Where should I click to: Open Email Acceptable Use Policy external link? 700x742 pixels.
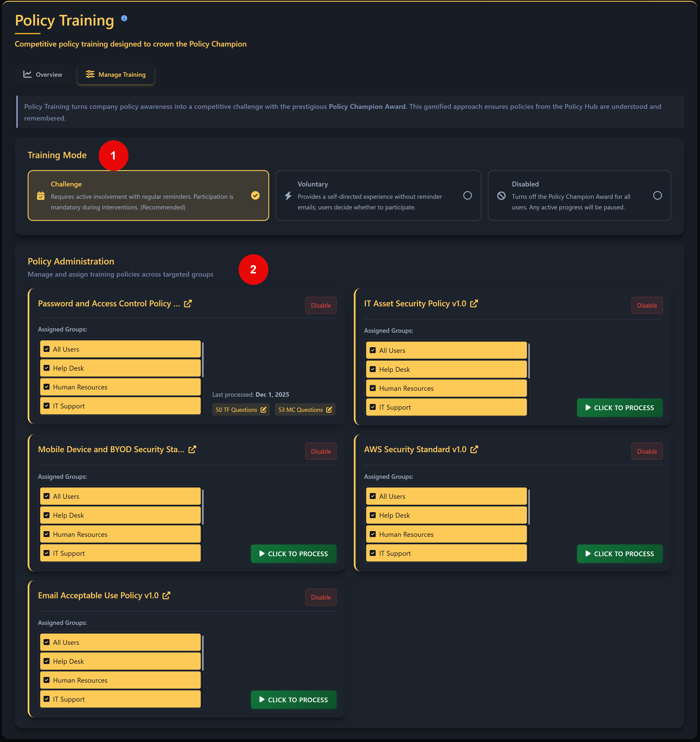pyautogui.click(x=167, y=595)
